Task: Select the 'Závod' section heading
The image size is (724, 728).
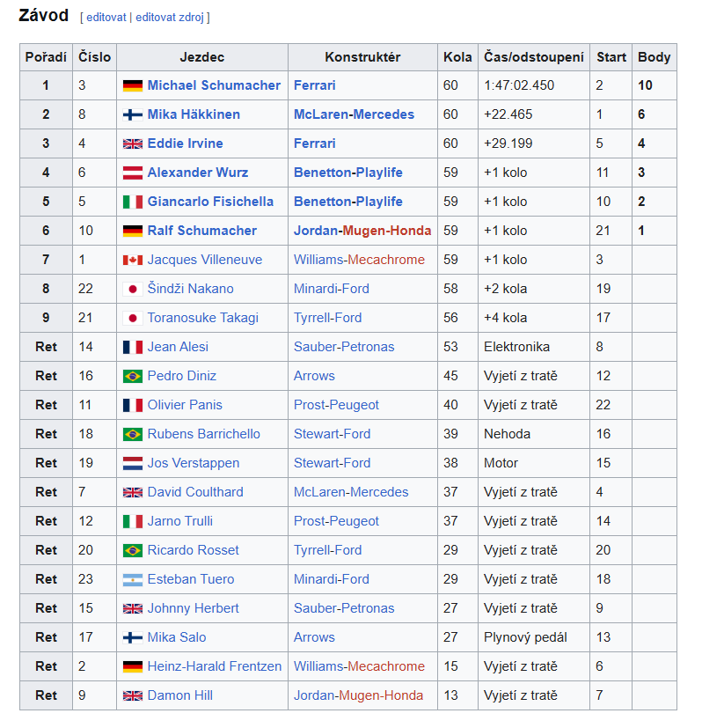Action: (x=44, y=15)
